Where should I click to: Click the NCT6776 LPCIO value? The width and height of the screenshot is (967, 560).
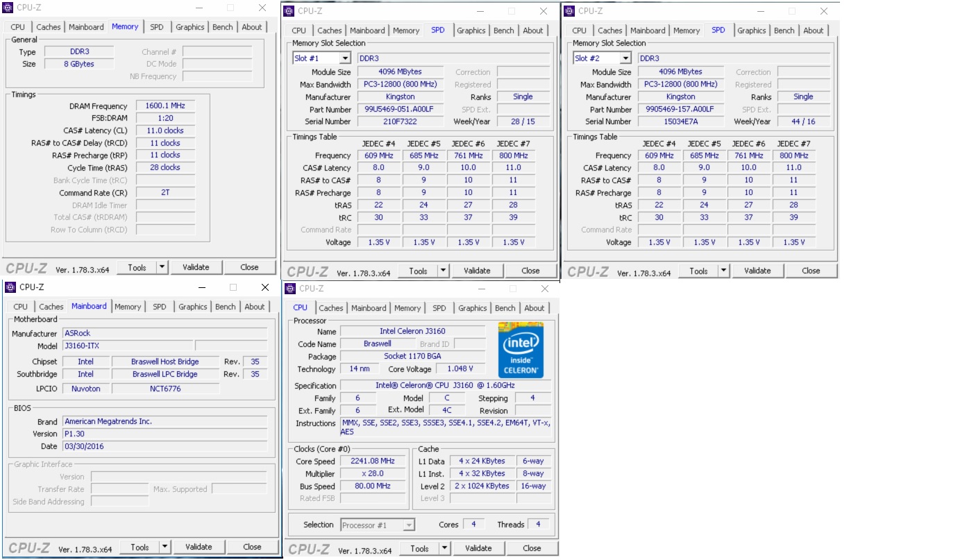click(165, 389)
